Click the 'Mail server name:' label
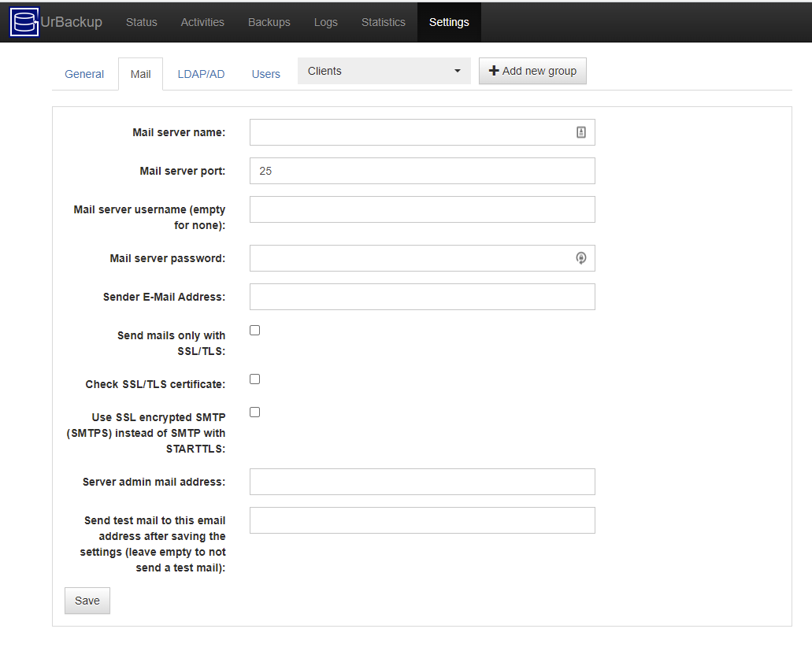 point(179,132)
